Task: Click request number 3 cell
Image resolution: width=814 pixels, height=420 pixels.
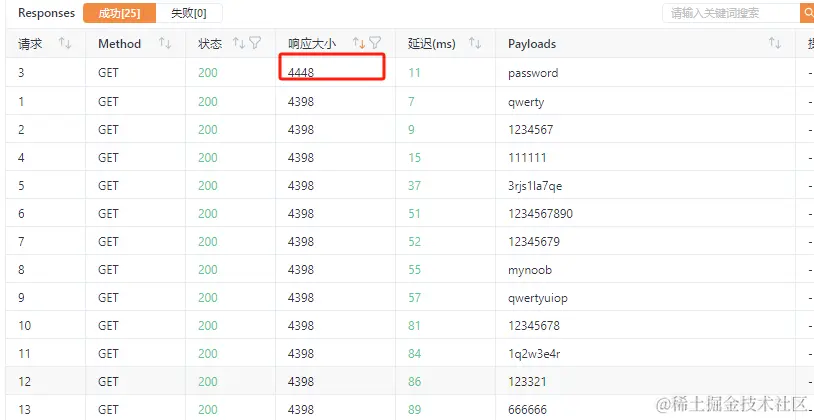Action: [46, 72]
